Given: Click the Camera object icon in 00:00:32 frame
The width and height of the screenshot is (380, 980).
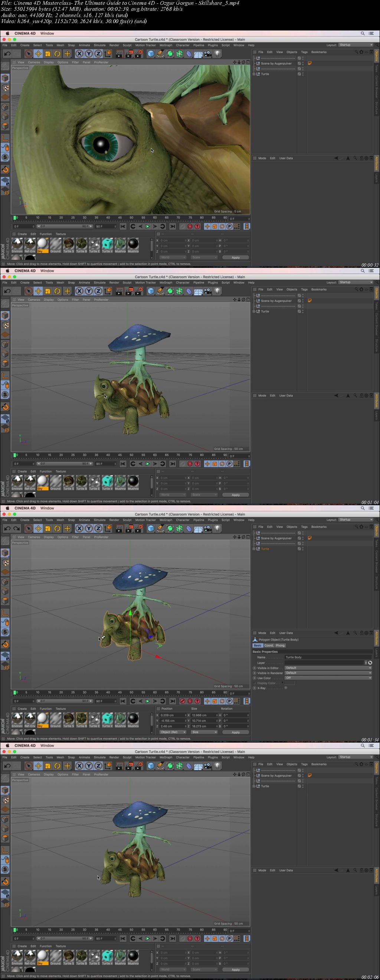Looking at the screenshot, I should (207, 54).
